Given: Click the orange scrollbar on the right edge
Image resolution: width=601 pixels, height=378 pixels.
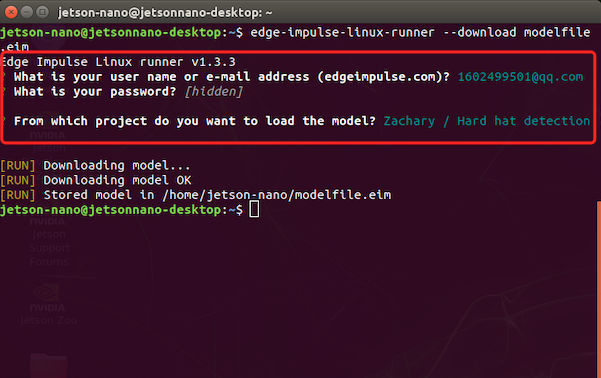Looking at the screenshot, I should (x=599, y=289).
